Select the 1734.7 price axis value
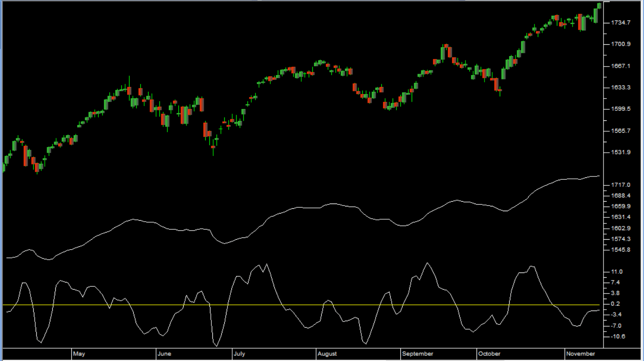The image size is (644, 361). tap(620, 23)
